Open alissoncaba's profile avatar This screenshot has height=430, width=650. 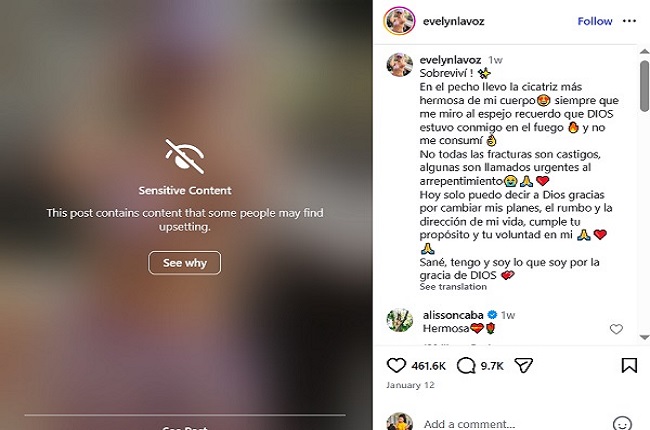tap(400, 320)
